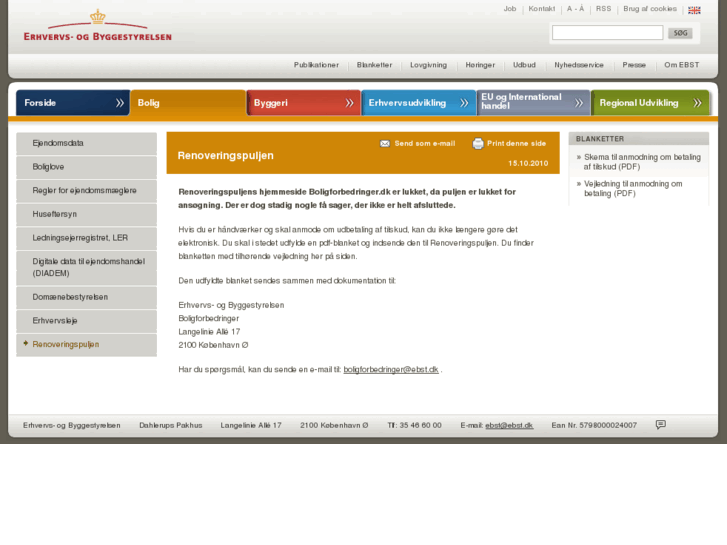The height and width of the screenshot is (545, 727).
Task: Open the Bolig main tab
Action: click(x=188, y=103)
